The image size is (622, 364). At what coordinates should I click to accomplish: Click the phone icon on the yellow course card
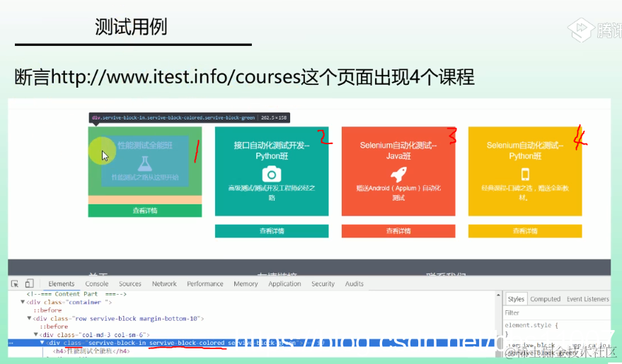point(525,175)
